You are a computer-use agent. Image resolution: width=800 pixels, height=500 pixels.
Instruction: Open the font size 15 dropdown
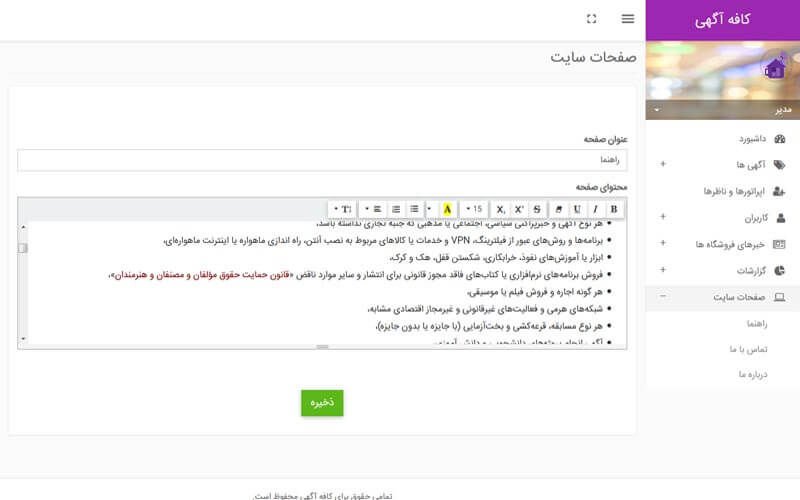[x=474, y=209]
